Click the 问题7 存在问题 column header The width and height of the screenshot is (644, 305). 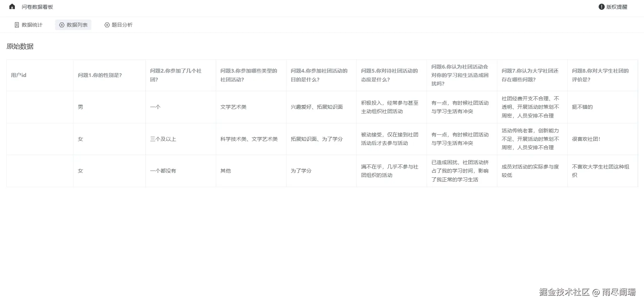coord(532,75)
